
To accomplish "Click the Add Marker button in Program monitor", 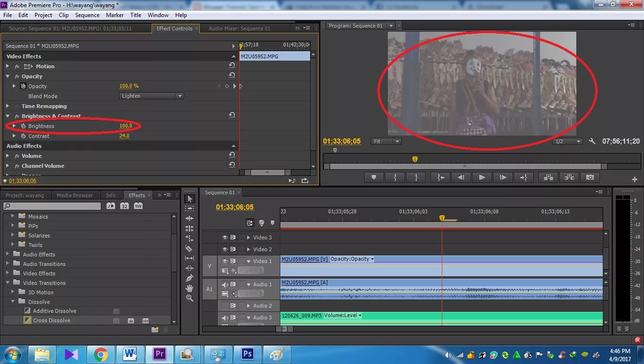I will pos(374,177).
